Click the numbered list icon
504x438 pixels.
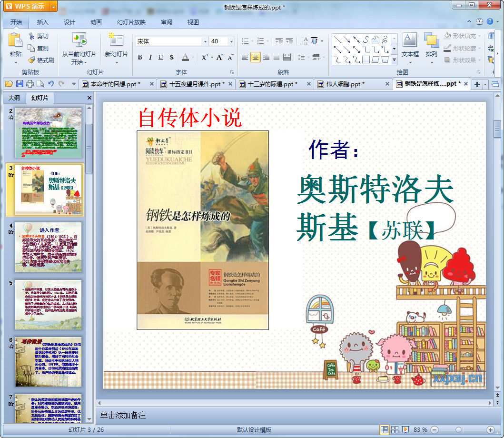261,41
